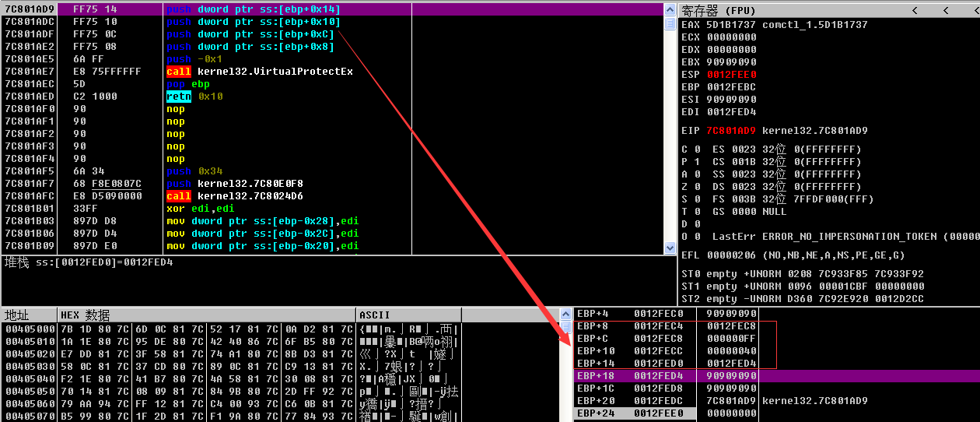The width and height of the screenshot is (980, 422).
Task: Click the leftmost '<' arrow in registers header
Action: coord(914,10)
